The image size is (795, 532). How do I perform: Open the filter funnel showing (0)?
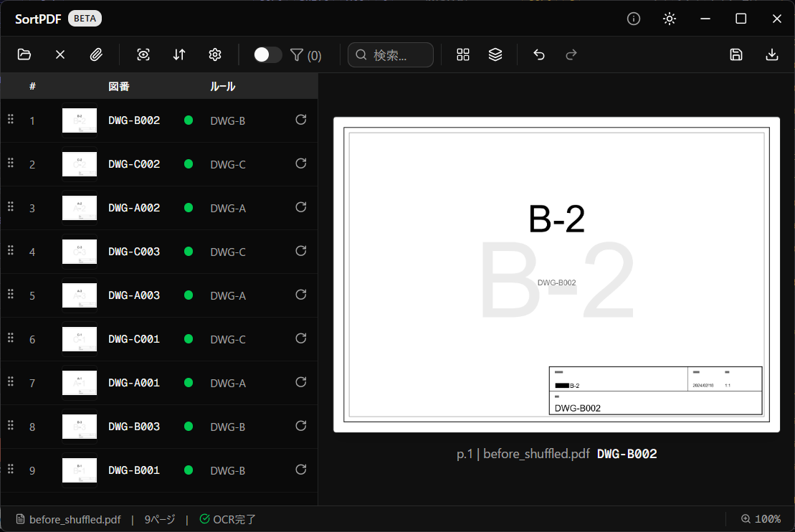click(305, 55)
